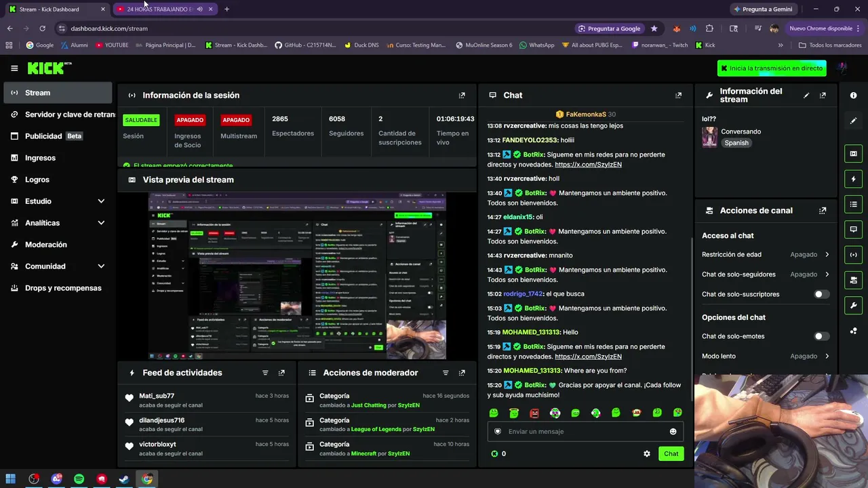
Task: Open Spotify from the Windows taskbar
Action: pos(79,479)
